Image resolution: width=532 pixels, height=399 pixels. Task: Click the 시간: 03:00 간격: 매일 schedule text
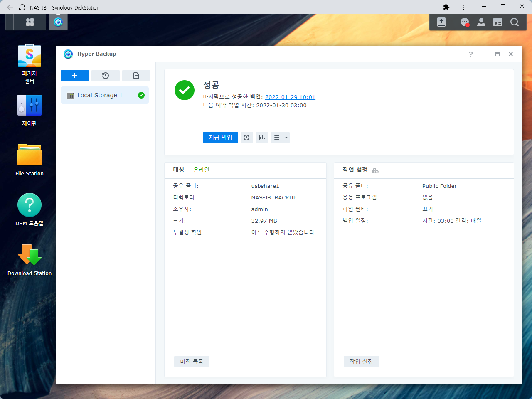pyautogui.click(x=452, y=221)
